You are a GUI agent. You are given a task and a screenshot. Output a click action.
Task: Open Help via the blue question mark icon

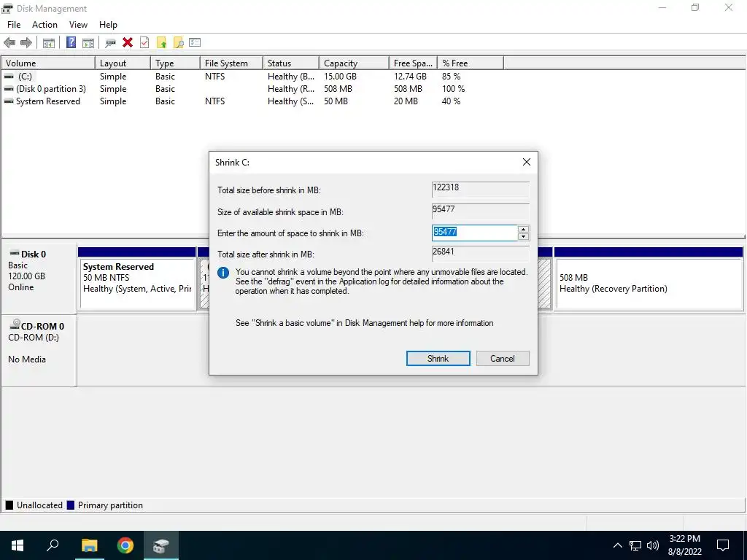(x=71, y=43)
